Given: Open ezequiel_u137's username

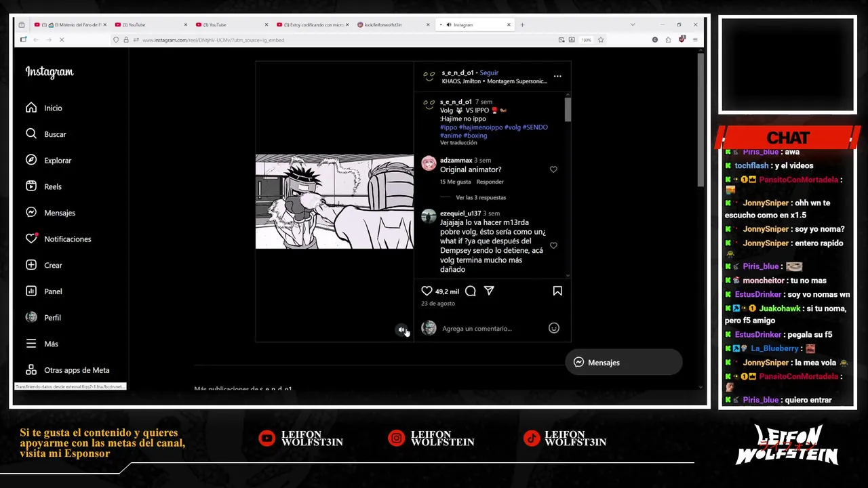Looking at the screenshot, I should click(x=460, y=213).
